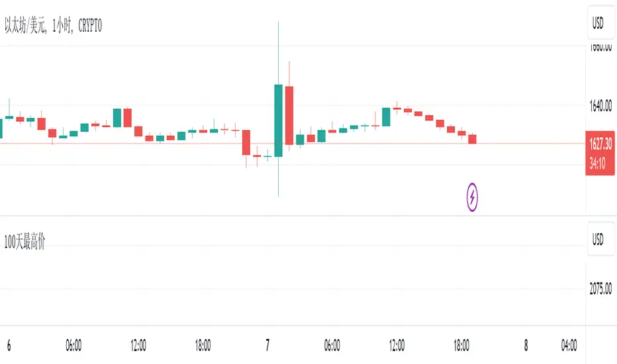This screenshot has width=617, height=364.
Task: Click the 以太坊/美元 chart title
Action: (53, 26)
